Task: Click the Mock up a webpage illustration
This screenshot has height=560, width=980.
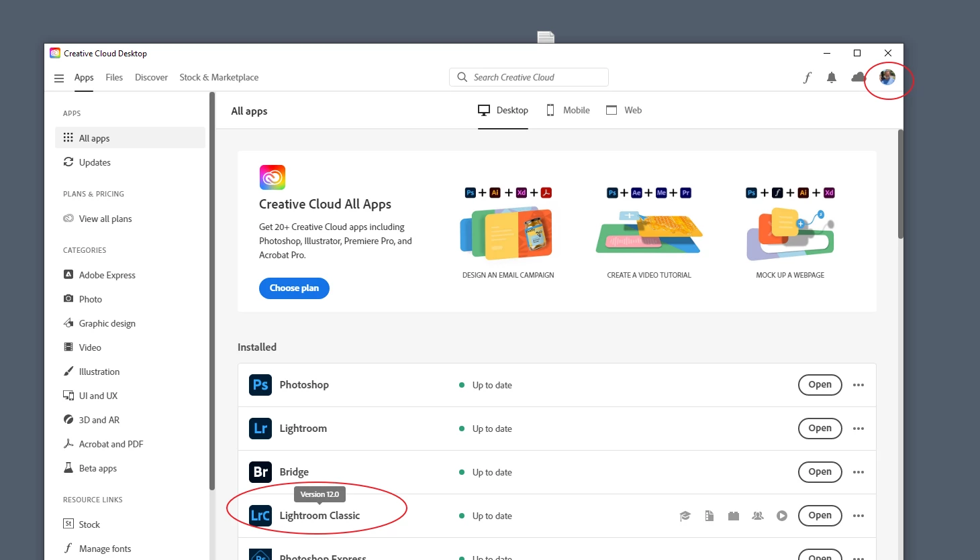Action: pos(790,233)
